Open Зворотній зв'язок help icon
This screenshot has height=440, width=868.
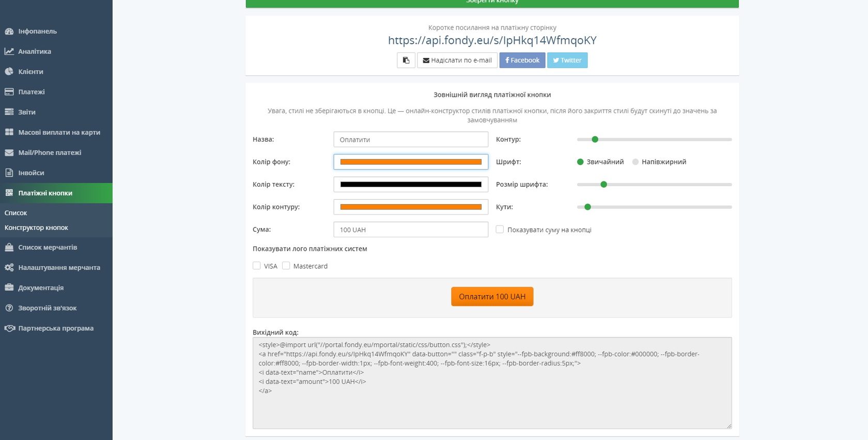pos(9,308)
